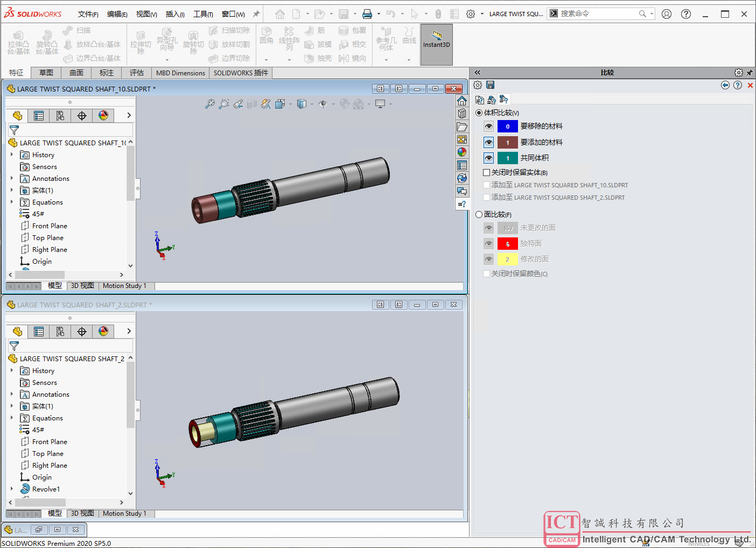Open the FeatureManager design tree tab in top window

pyautogui.click(x=17, y=115)
